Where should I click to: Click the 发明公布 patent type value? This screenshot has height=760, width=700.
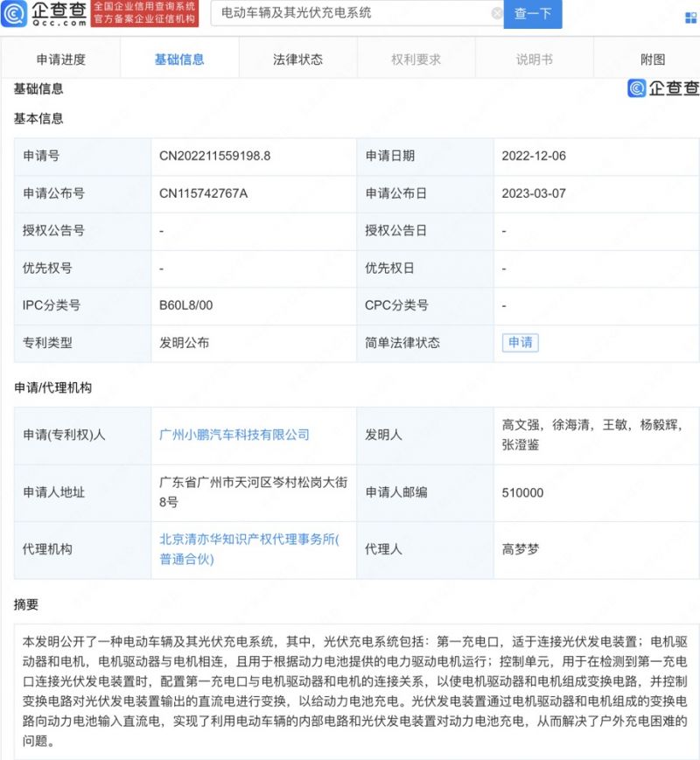184,343
